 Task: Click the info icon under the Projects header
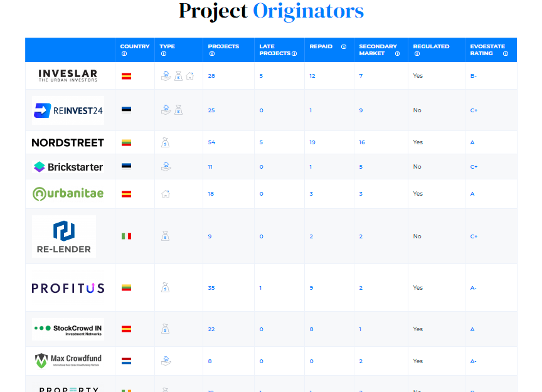[x=212, y=53]
